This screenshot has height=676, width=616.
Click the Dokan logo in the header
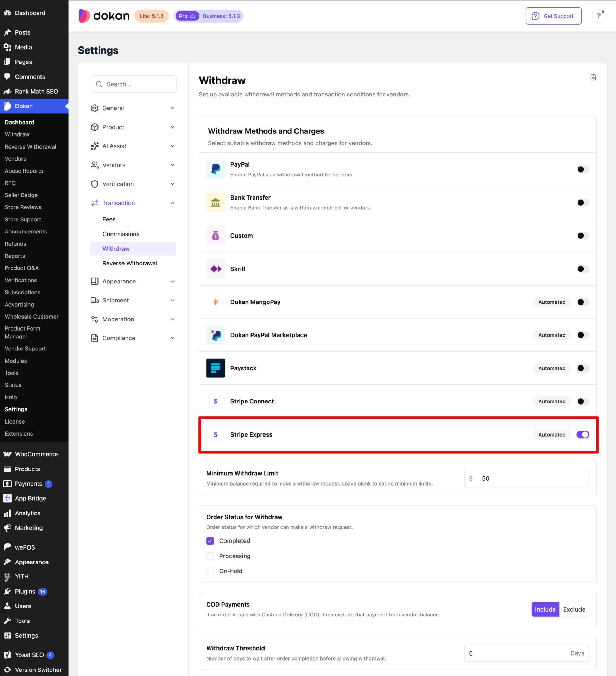pos(104,16)
